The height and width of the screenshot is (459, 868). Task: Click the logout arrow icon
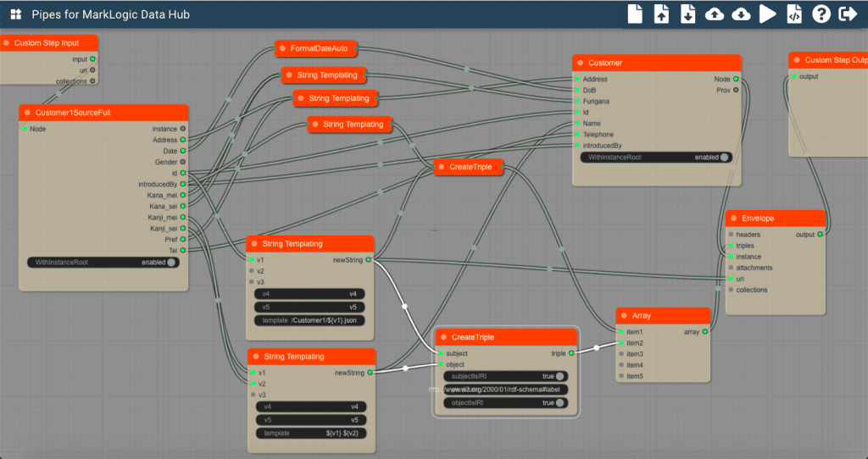[x=847, y=14]
